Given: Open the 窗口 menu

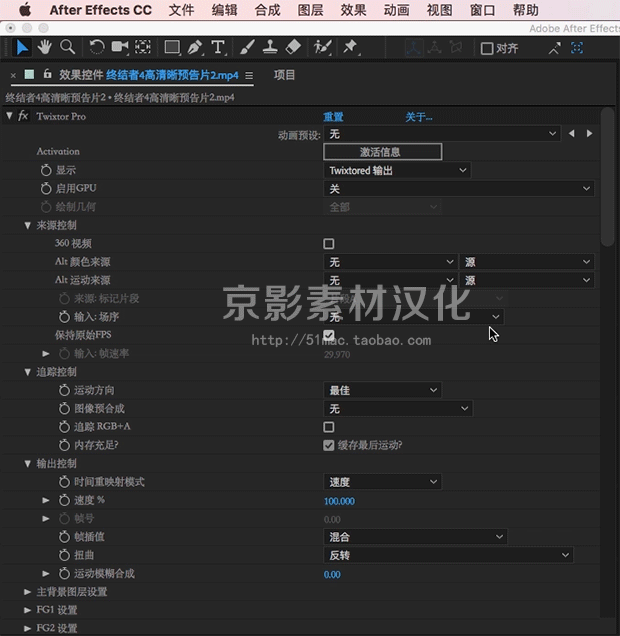Looking at the screenshot, I should [x=482, y=10].
